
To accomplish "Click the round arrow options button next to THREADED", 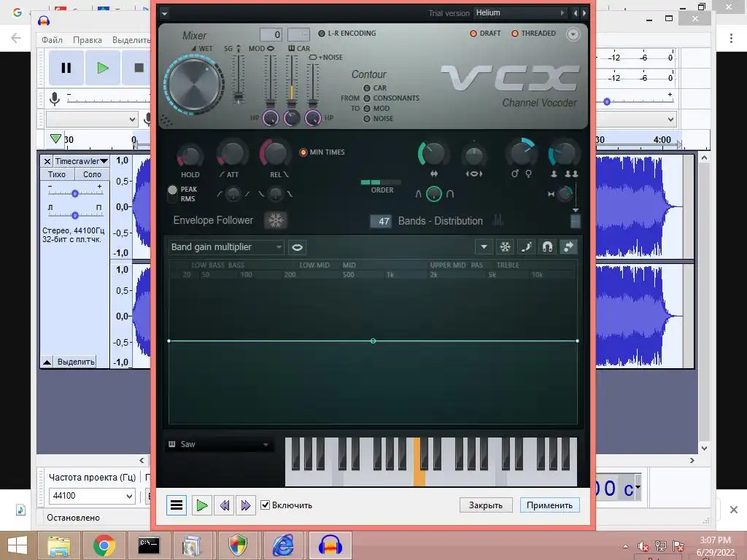I will coord(573,34).
